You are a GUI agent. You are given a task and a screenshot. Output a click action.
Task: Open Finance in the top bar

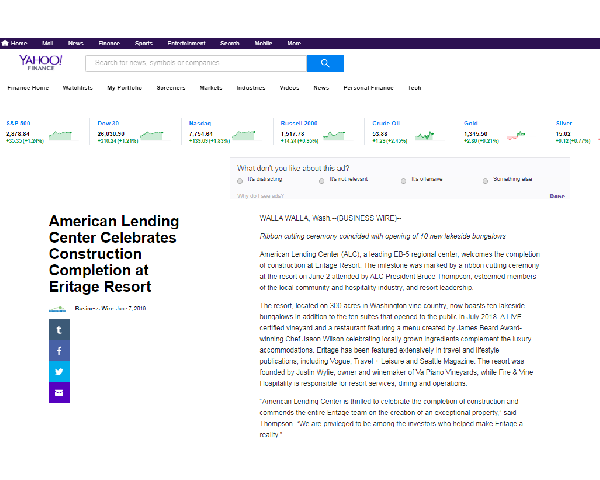click(109, 43)
